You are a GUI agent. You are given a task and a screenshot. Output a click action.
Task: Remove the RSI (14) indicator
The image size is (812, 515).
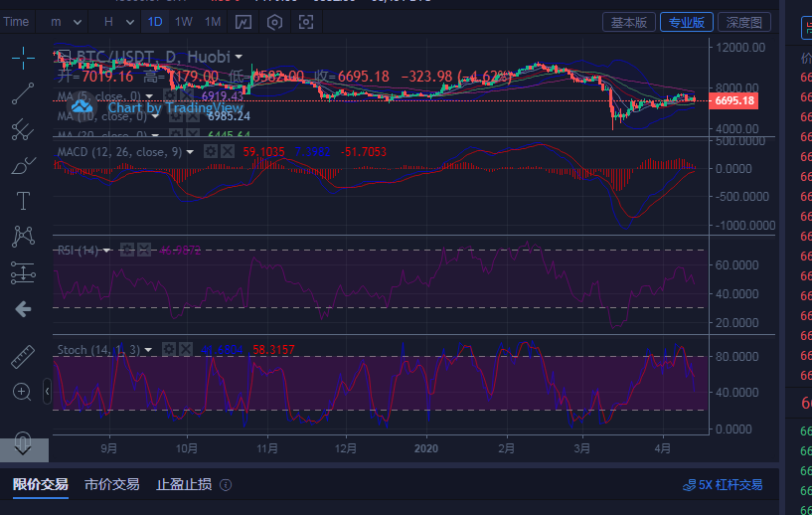point(144,250)
